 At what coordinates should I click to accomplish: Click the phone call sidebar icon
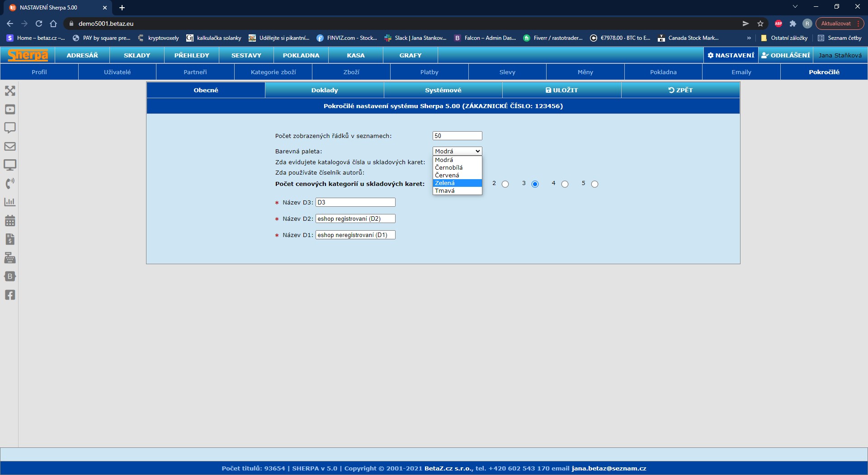tap(10, 184)
